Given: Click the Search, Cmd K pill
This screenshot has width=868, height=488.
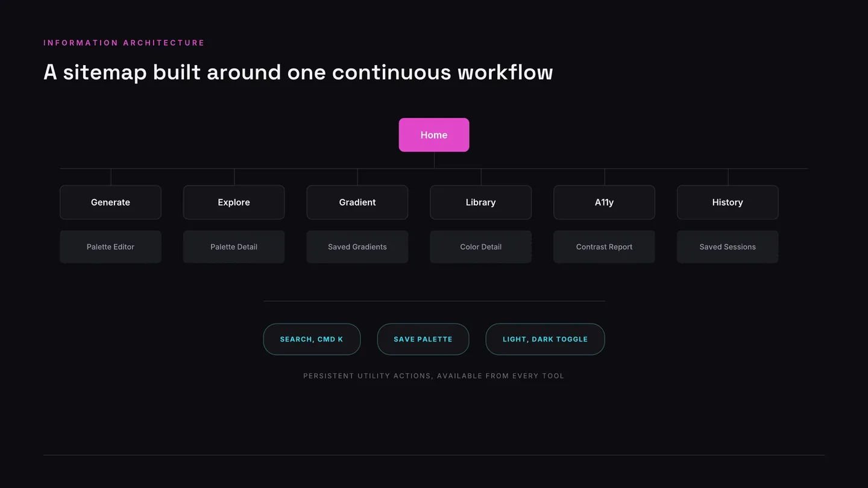Looking at the screenshot, I should tap(312, 339).
